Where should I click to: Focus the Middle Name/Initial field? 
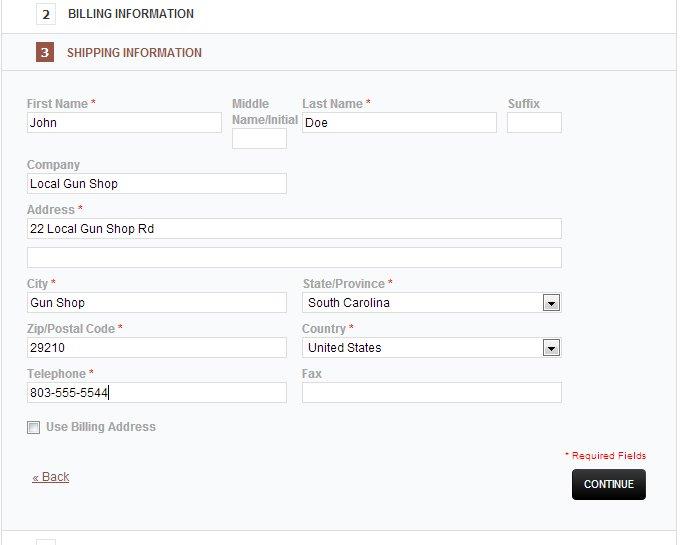259,138
